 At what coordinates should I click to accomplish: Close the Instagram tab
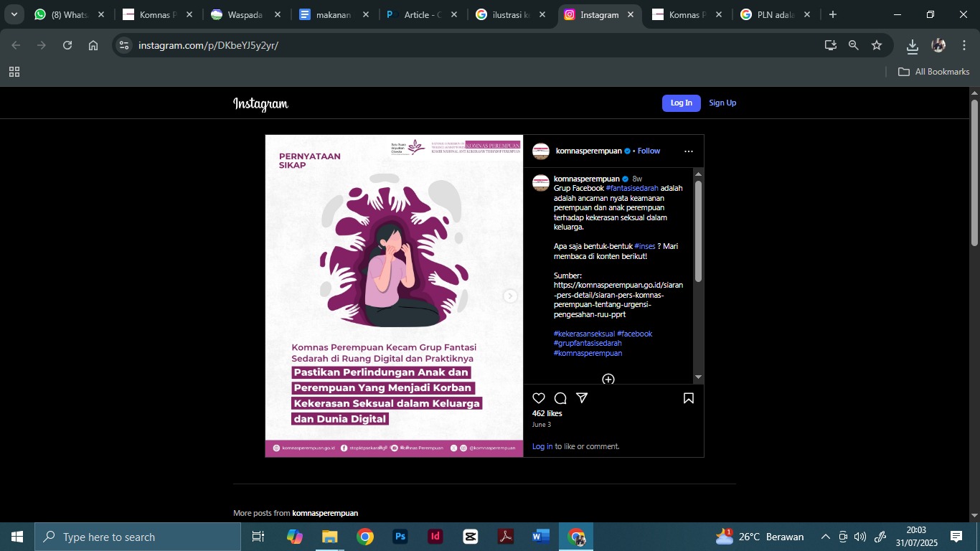pos(631,14)
